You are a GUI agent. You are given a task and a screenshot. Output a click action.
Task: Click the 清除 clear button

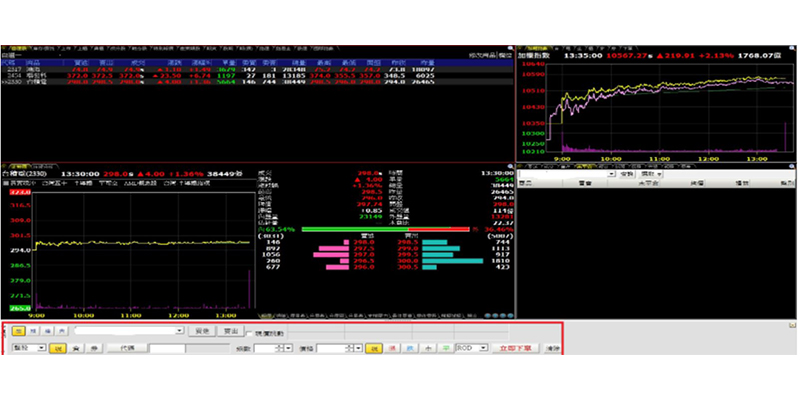(x=552, y=348)
